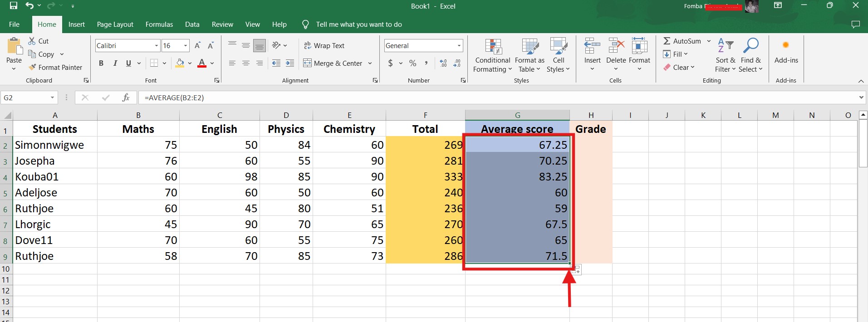868x322 pixels.
Task: Switch to the Formulas tab
Action: (159, 24)
